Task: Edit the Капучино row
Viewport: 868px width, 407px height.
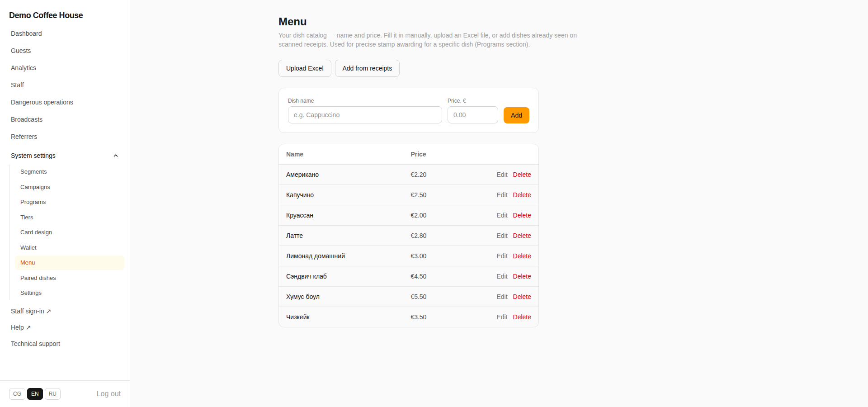Action: point(502,195)
